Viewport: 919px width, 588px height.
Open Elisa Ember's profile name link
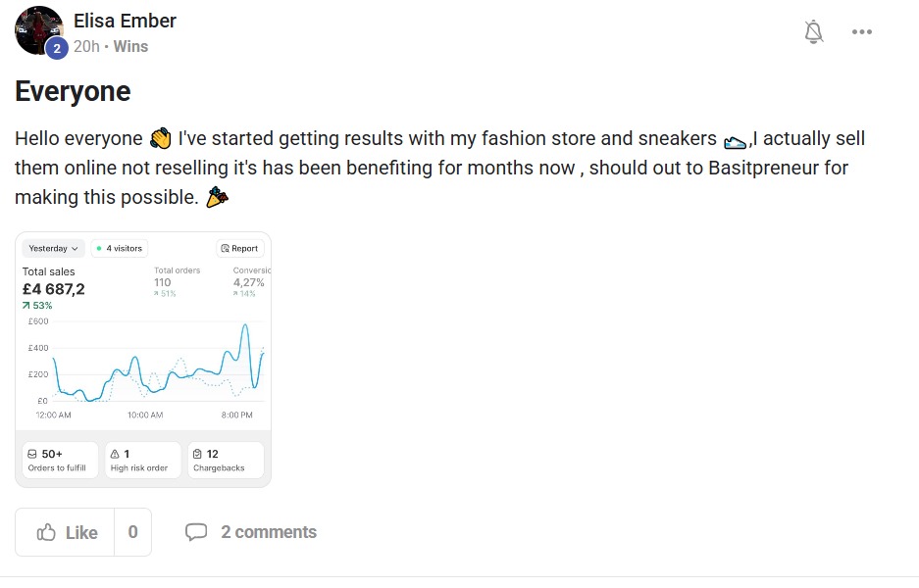point(125,21)
